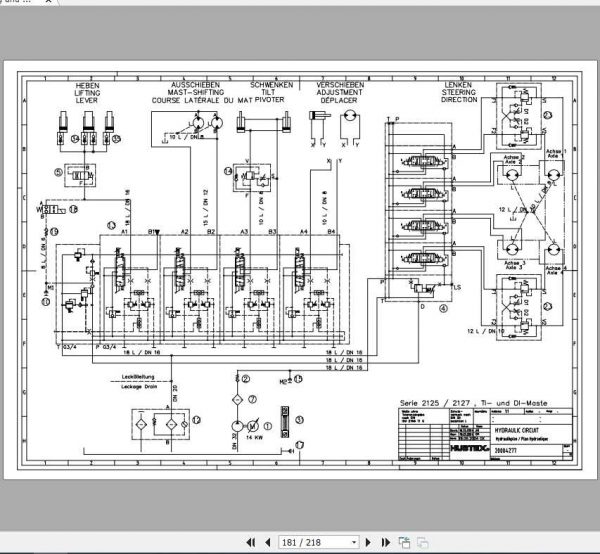Click the greyed-out overlapping pages icon
The image size is (600, 554).
click(422, 542)
